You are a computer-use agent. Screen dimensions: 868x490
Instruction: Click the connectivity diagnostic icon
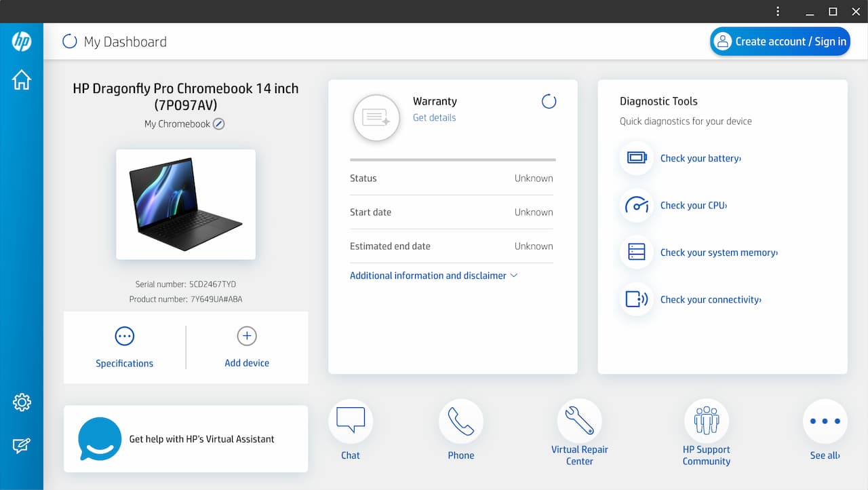click(x=637, y=299)
